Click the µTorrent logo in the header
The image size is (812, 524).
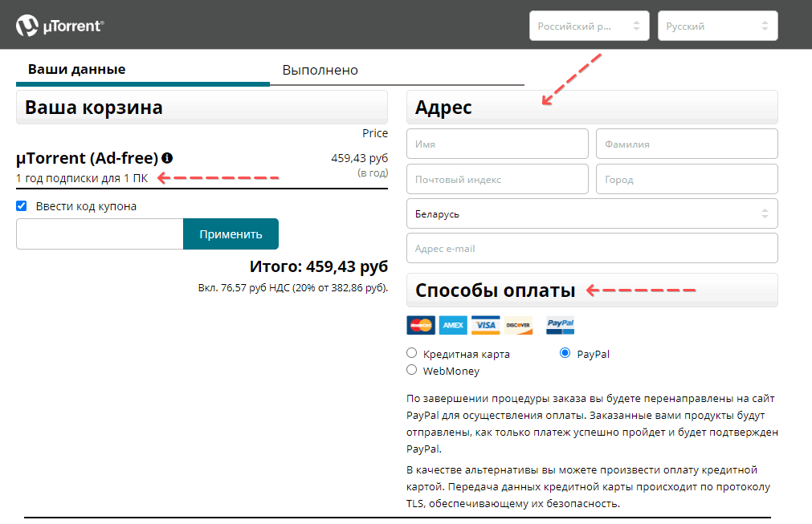coord(60,26)
